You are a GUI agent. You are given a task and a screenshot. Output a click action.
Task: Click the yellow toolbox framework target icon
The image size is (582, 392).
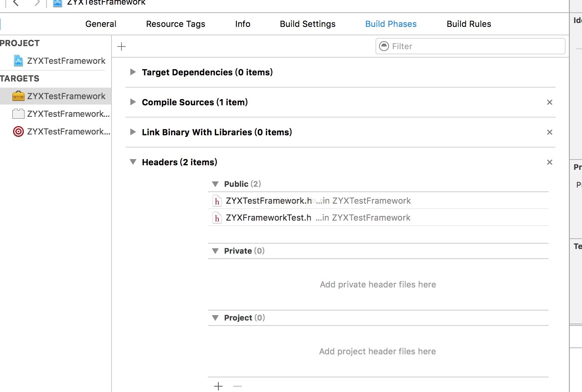(x=18, y=96)
